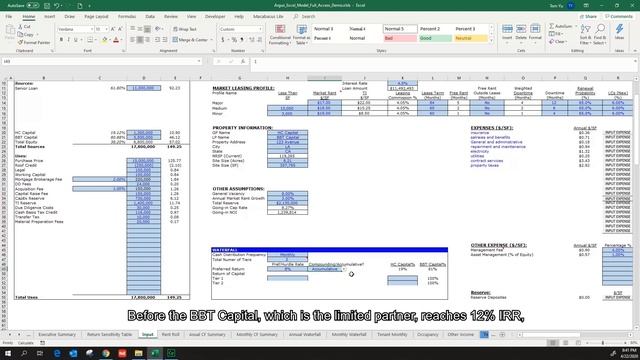Click the Wrap Text button
640x360 pixels.
(184, 29)
